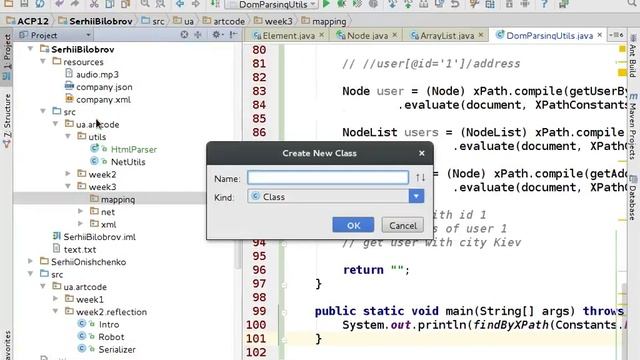Open the Kind dropdown arrow
The height and width of the screenshot is (360, 640).
coord(416,196)
